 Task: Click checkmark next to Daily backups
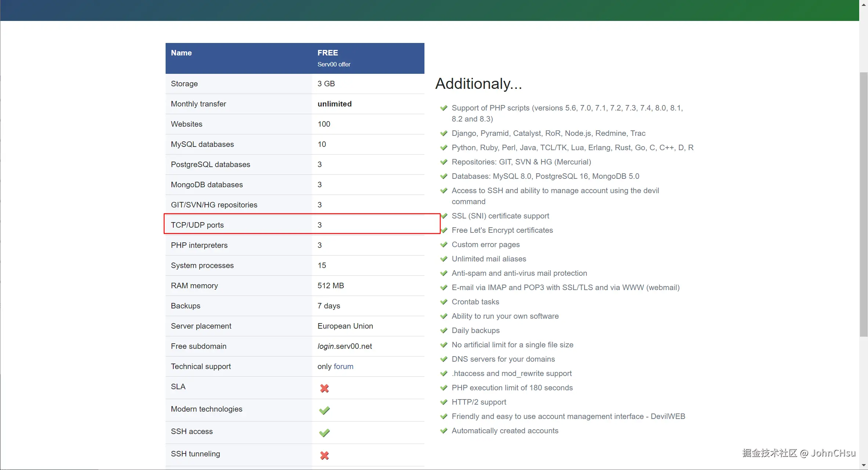coord(444,330)
